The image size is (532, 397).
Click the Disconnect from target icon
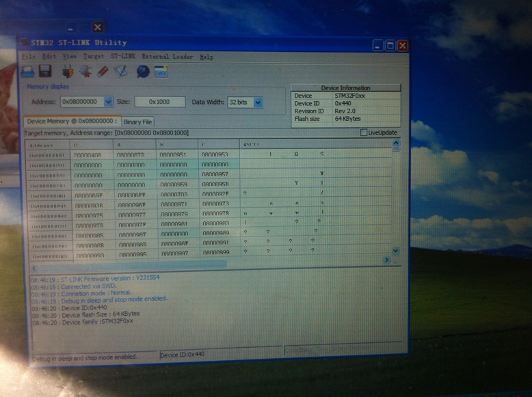pyautogui.click(x=85, y=72)
